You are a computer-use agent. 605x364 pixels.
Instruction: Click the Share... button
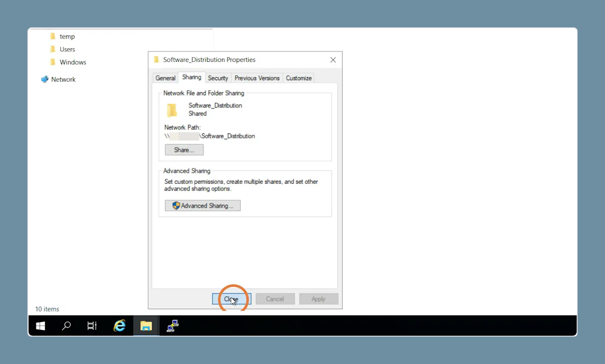coord(184,150)
